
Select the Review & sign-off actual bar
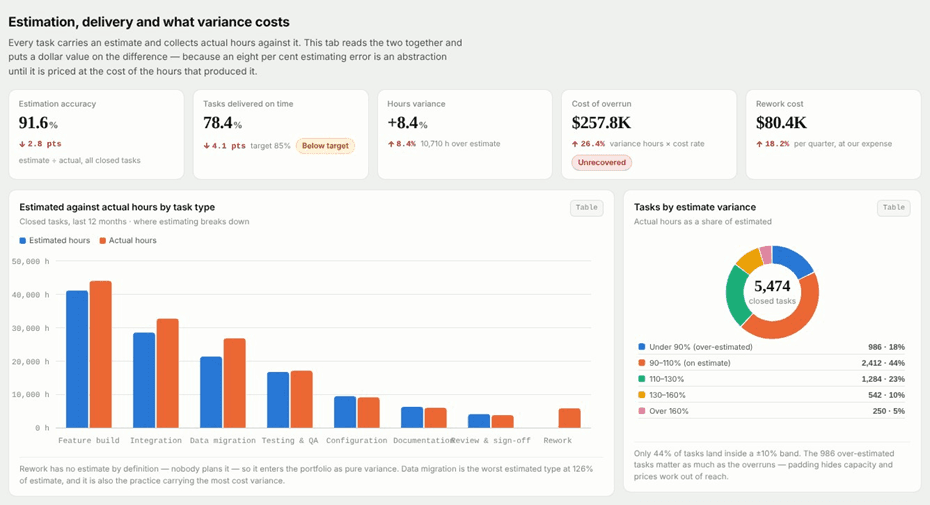pyautogui.click(x=503, y=421)
